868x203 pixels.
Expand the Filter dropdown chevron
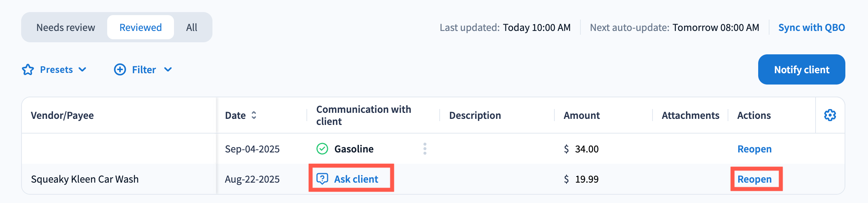[168, 70]
